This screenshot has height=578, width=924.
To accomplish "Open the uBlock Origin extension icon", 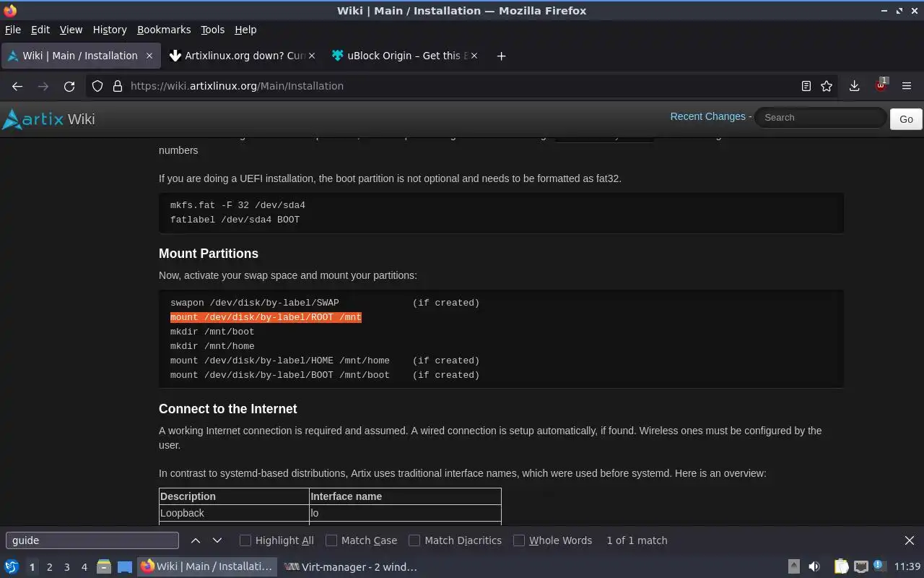I will click(x=881, y=85).
